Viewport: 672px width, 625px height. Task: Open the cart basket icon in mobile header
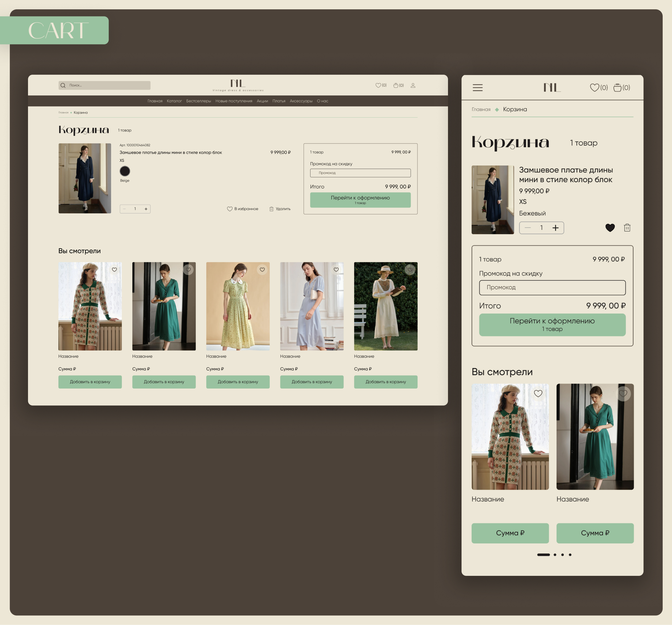(x=617, y=87)
